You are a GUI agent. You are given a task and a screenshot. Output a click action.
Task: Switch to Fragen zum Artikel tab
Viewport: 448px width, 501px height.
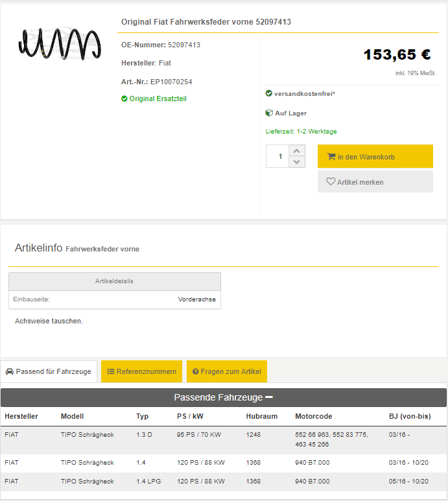[x=227, y=372]
